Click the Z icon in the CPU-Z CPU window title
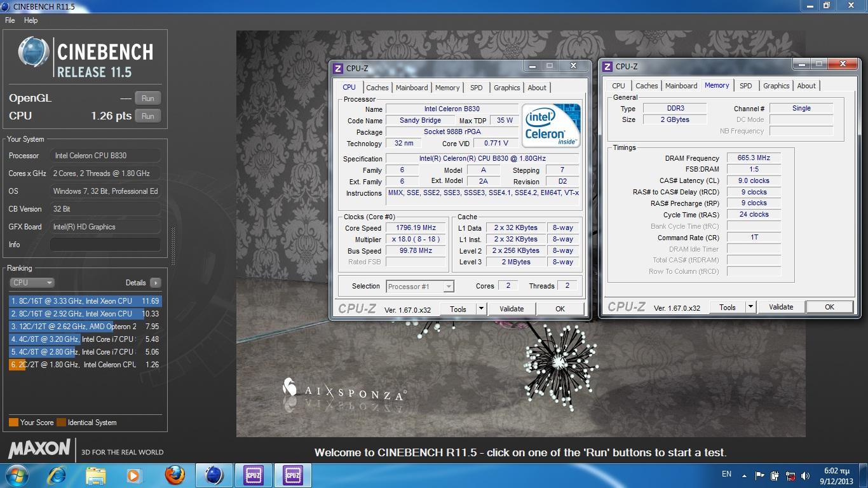Image resolution: width=868 pixels, height=488 pixels. point(338,69)
